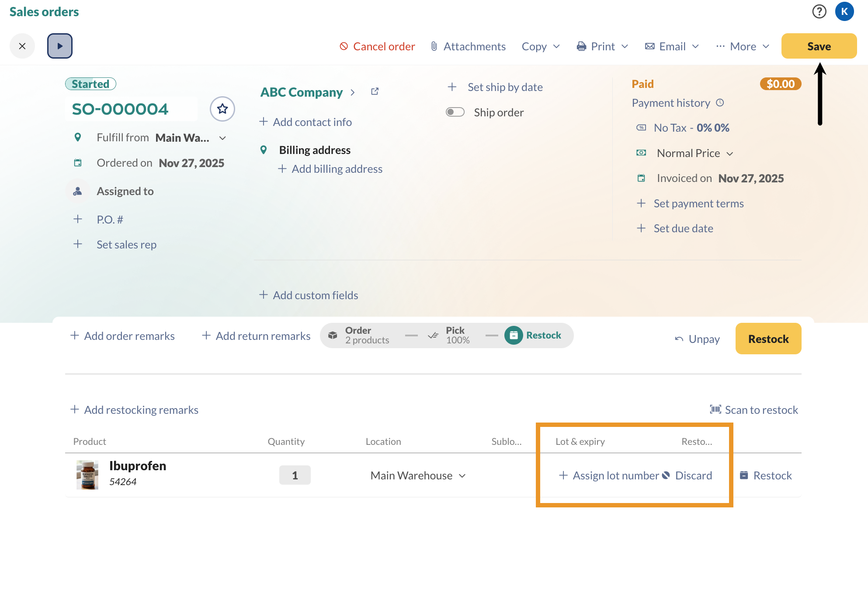Expand the Fulfill from warehouse dropdown

[223, 138]
